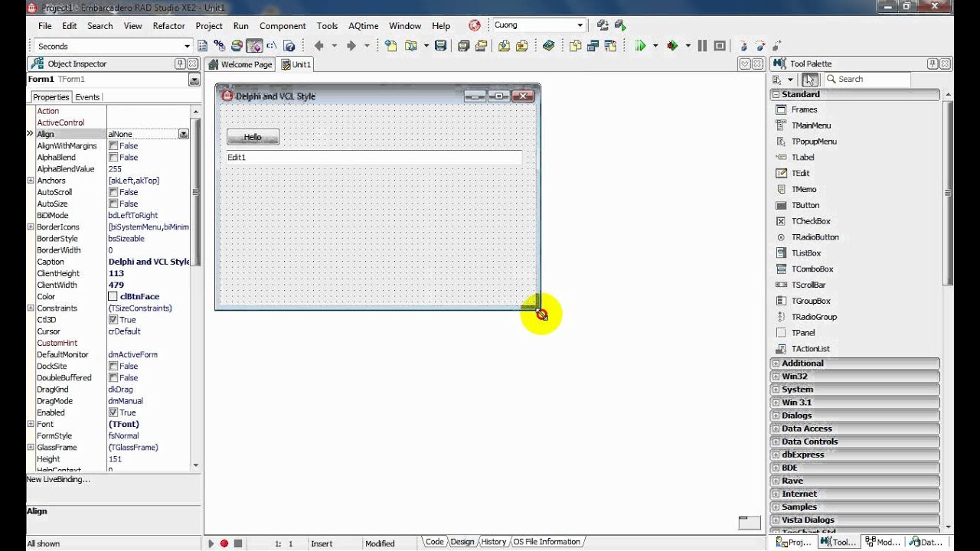Expand the Win32 palette category

click(x=776, y=377)
